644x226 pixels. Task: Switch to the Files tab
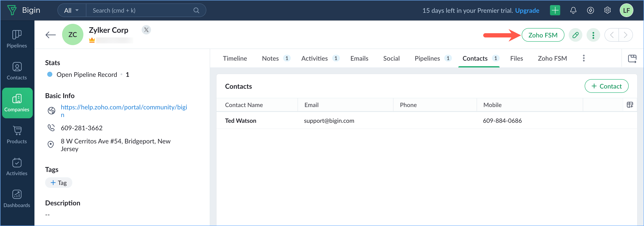516,58
